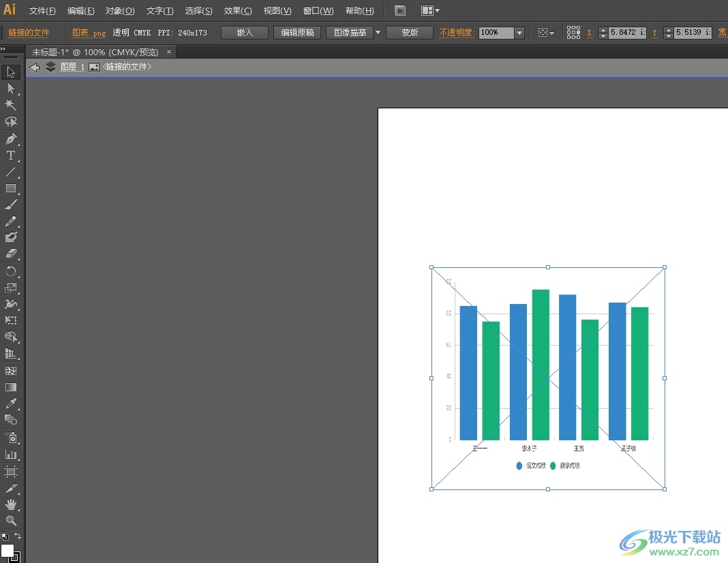Click the 嵌入 embed button
Viewport: 728px width, 563px height.
click(x=245, y=33)
